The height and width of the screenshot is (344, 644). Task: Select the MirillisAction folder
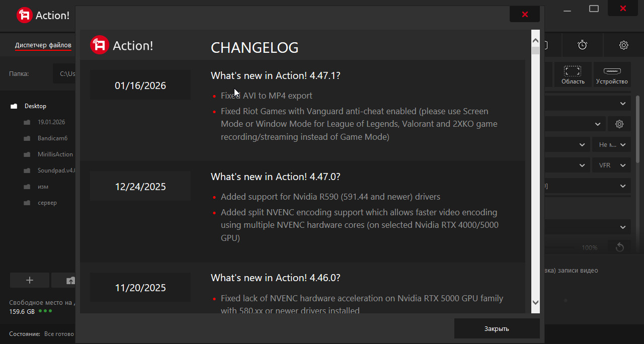click(55, 154)
